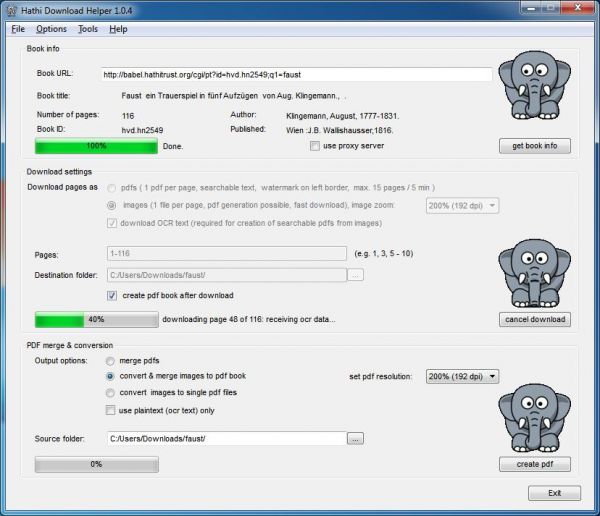This screenshot has height=516, width=600.
Task: Enable the use proxy server checkbox
Action: tap(316, 146)
